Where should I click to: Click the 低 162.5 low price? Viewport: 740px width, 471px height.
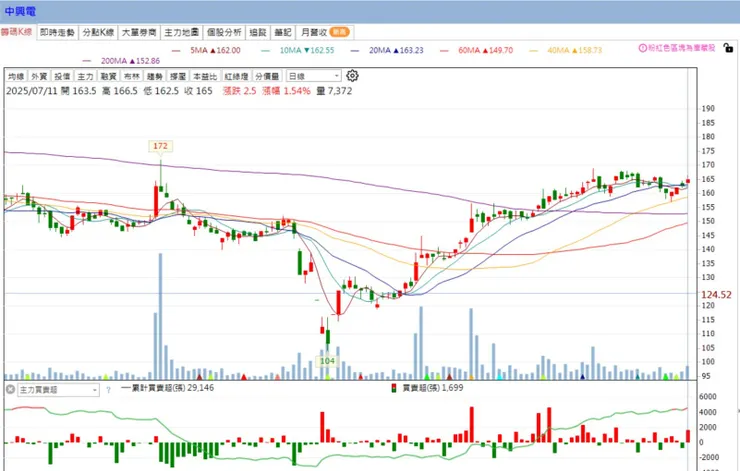161,91
